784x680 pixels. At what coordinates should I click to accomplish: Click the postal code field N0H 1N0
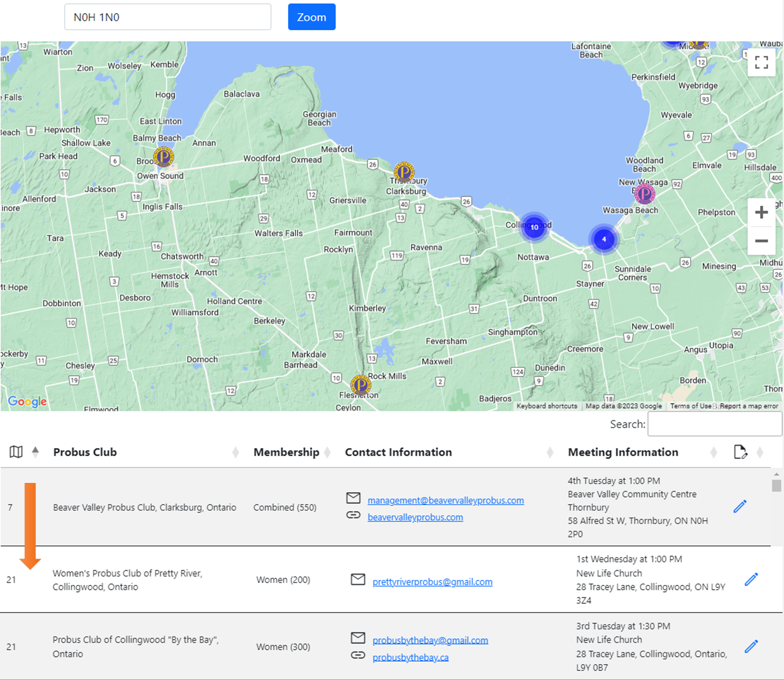(x=167, y=17)
